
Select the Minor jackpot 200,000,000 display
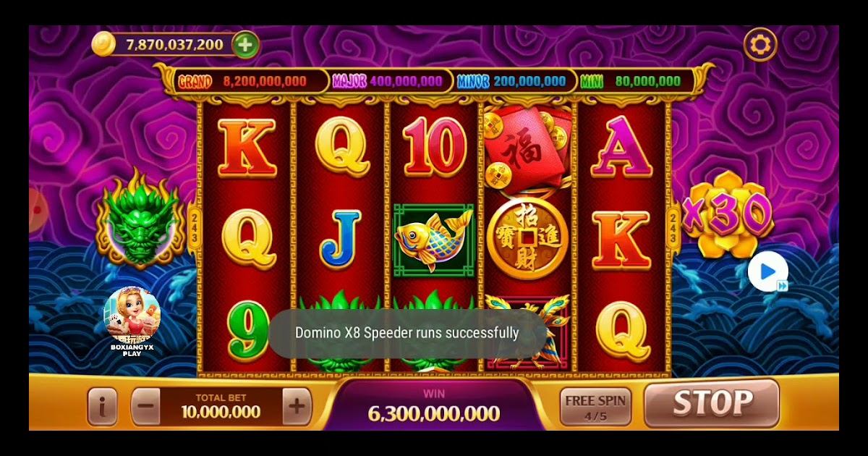point(511,81)
